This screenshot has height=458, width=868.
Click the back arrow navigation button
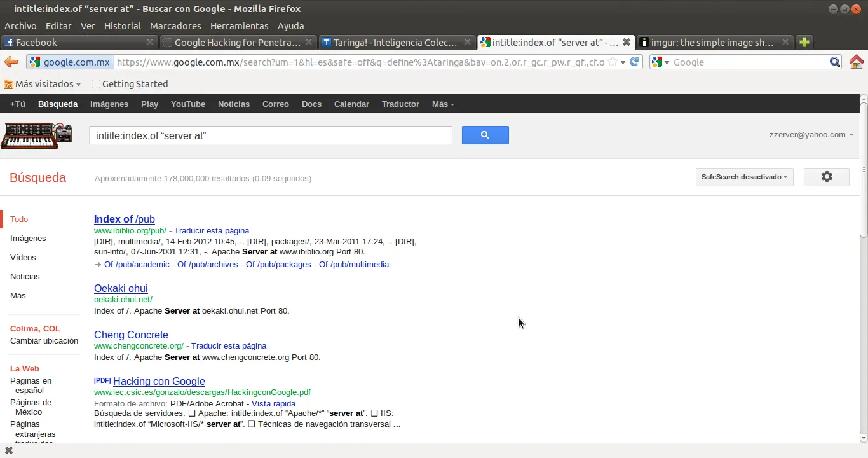[11, 62]
